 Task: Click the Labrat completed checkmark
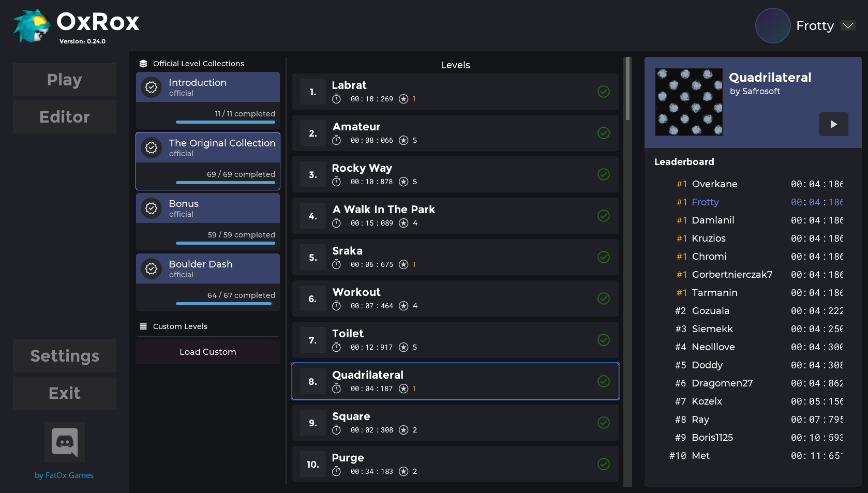pos(603,92)
